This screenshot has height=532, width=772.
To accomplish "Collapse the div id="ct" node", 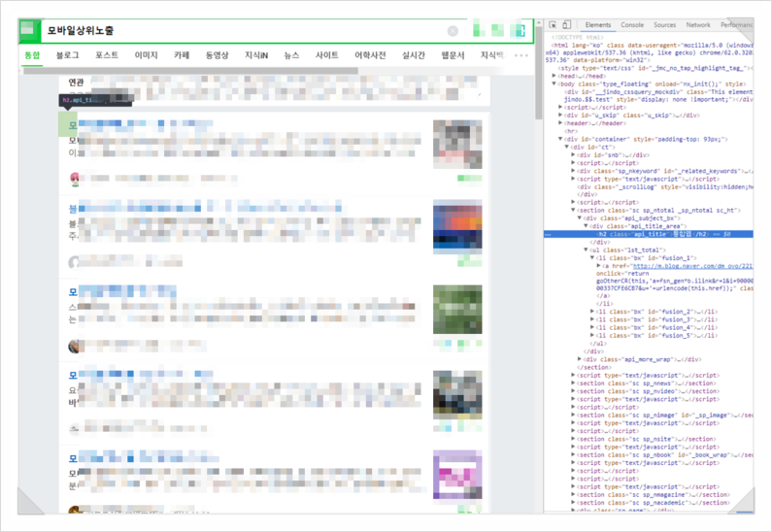I will (567, 147).
